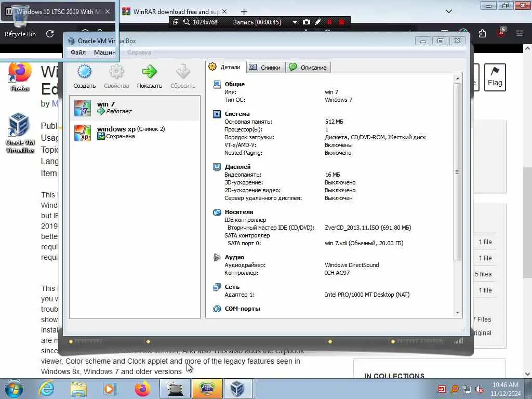Click the ZverCD_2013.11.ISO media entry
532x399 pixels.
(368, 228)
